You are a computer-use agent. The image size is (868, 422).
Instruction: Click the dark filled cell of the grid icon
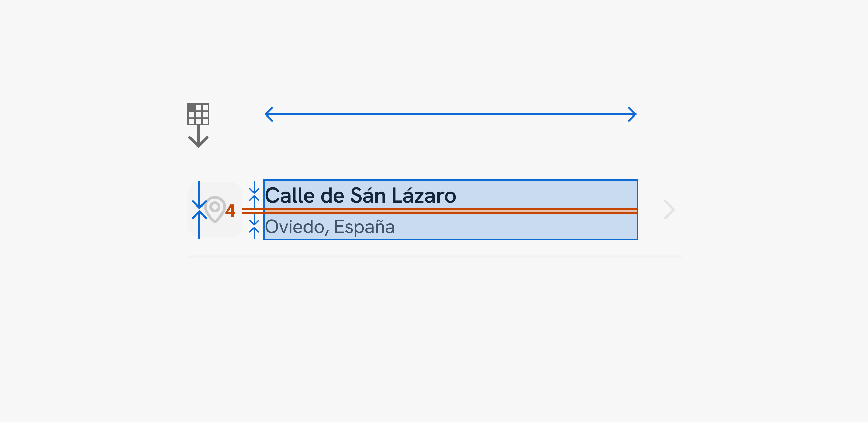[192, 108]
